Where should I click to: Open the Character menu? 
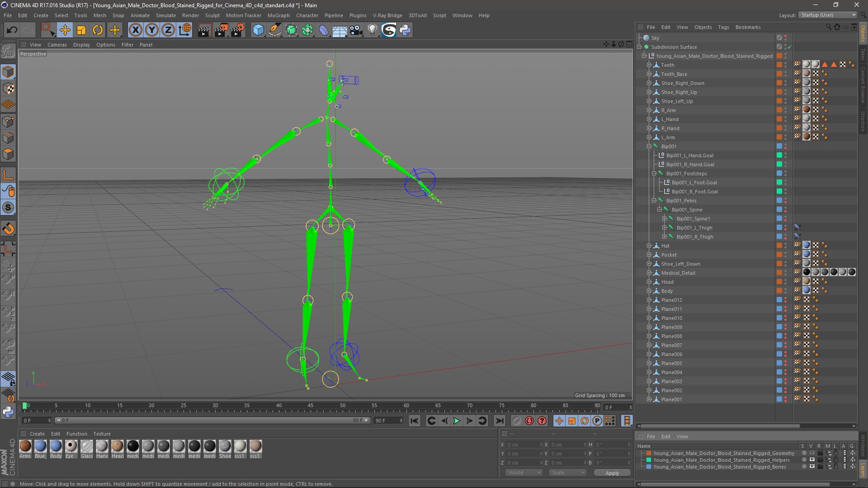click(x=307, y=15)
